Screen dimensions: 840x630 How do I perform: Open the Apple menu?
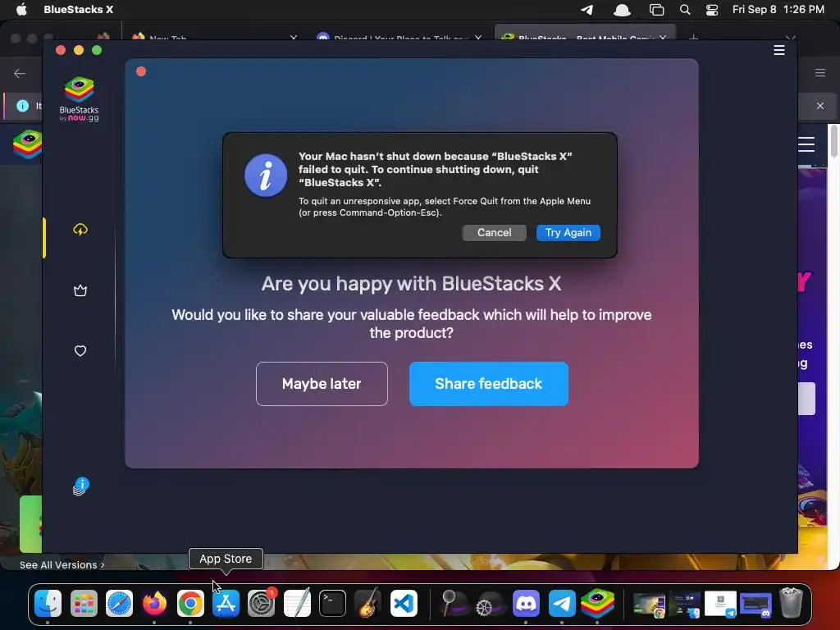point(21,9)
